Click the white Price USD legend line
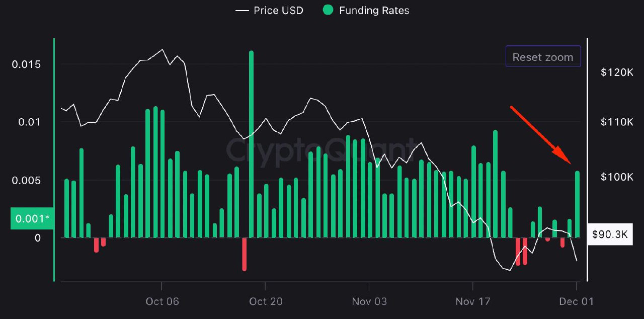The image size is (644, 319). click(x=243, y=10)
